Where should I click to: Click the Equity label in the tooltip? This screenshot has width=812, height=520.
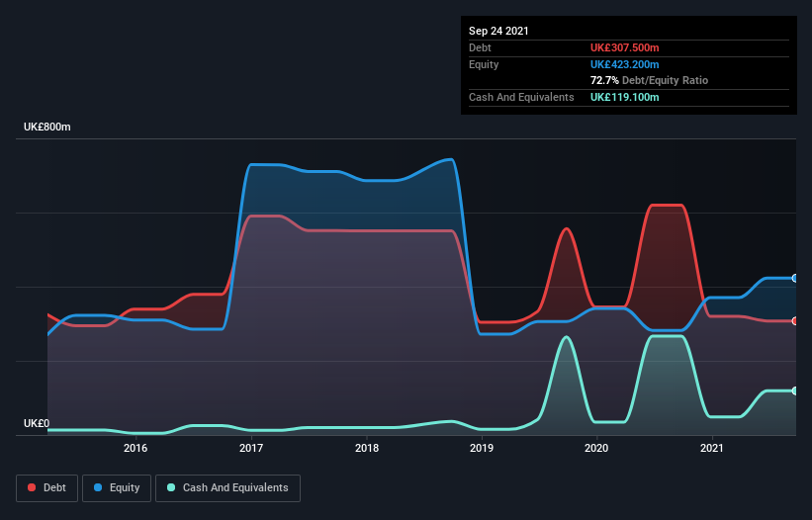tap(484, 64)
